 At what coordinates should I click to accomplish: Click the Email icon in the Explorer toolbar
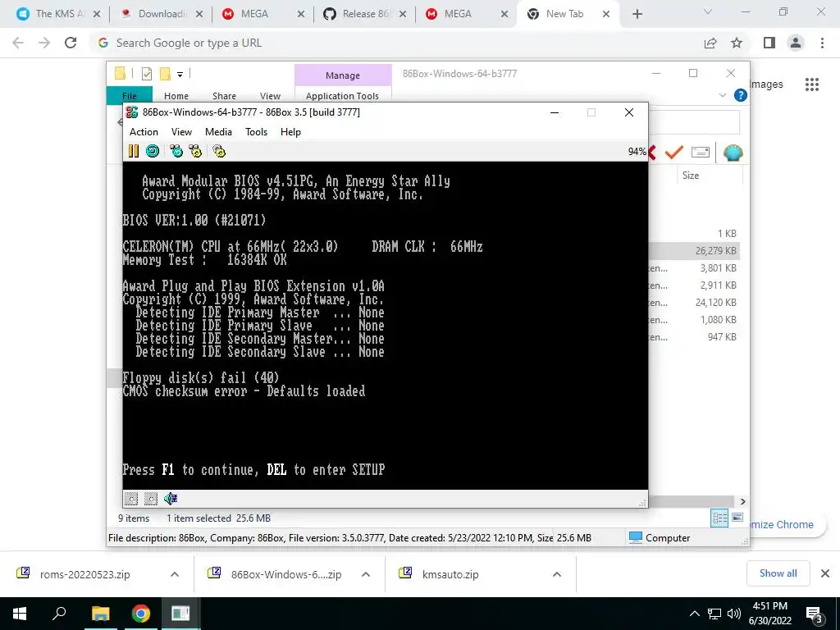coord(701,153)
